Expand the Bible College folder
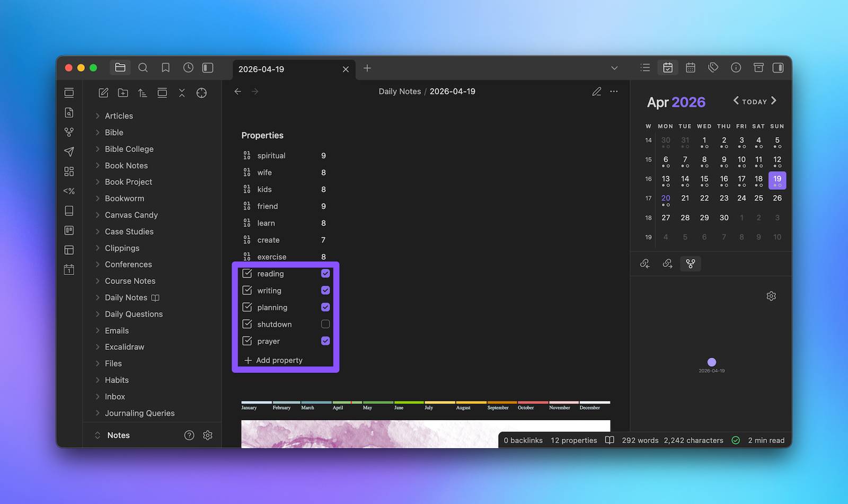This screenshot has height=504, width=848. point(129,149)
